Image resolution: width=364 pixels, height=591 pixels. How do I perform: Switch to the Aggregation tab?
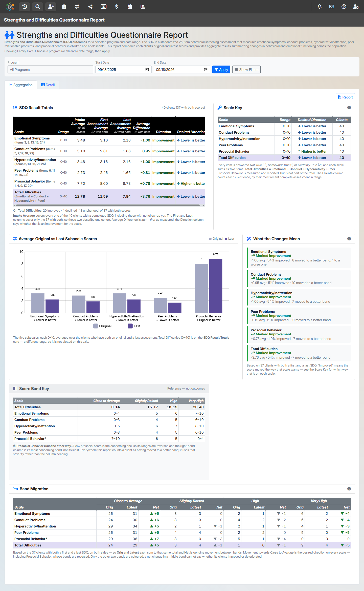point(21,85)
